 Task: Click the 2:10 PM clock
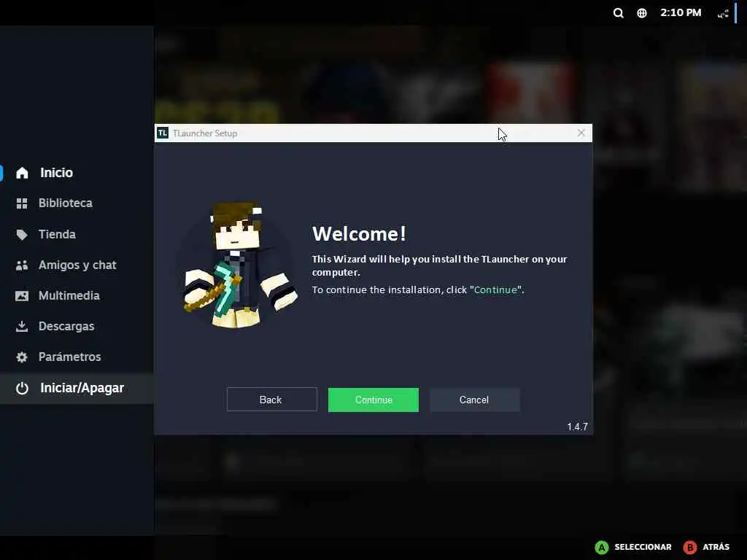[681, 13]
